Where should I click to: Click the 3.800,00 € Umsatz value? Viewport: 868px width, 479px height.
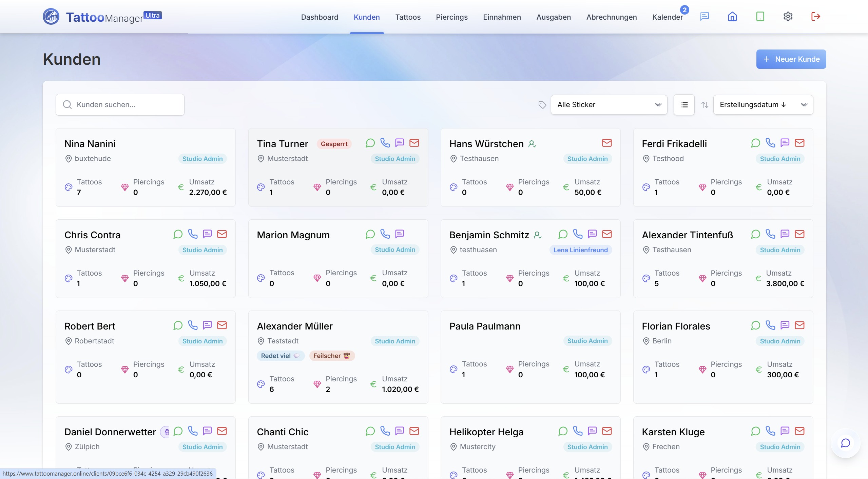coord(785,283)
